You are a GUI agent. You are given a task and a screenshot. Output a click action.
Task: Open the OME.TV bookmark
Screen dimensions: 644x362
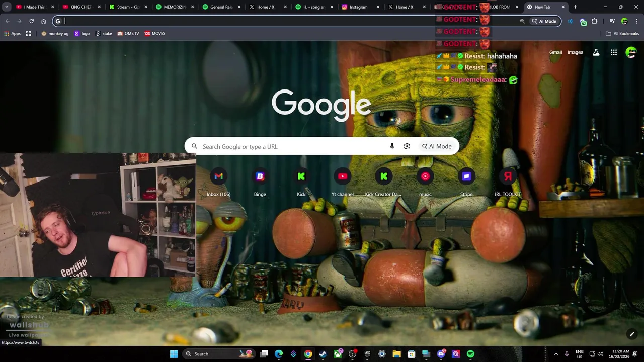128,33
